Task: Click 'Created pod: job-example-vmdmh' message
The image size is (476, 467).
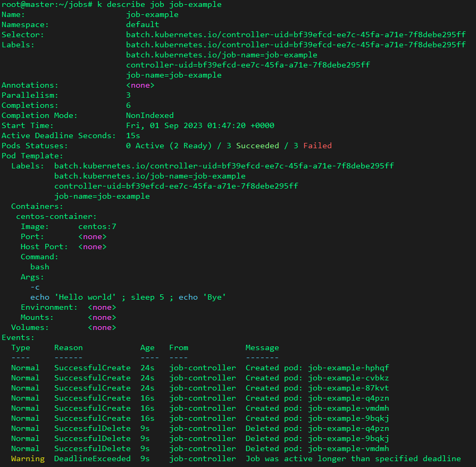Action: pyautogui.click(x=317, y=408)
